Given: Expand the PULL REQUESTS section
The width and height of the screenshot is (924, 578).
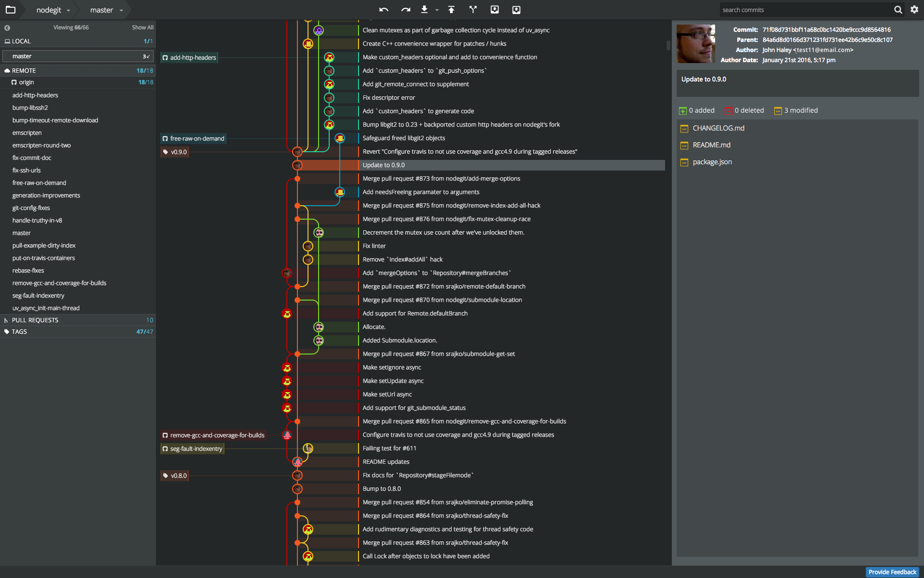Looking at the screenshot, I should click(35, 320).
